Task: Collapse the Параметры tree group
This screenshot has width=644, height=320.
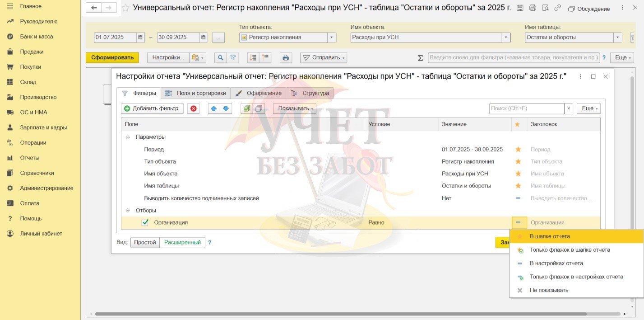Action: click(x=128, y=137)
